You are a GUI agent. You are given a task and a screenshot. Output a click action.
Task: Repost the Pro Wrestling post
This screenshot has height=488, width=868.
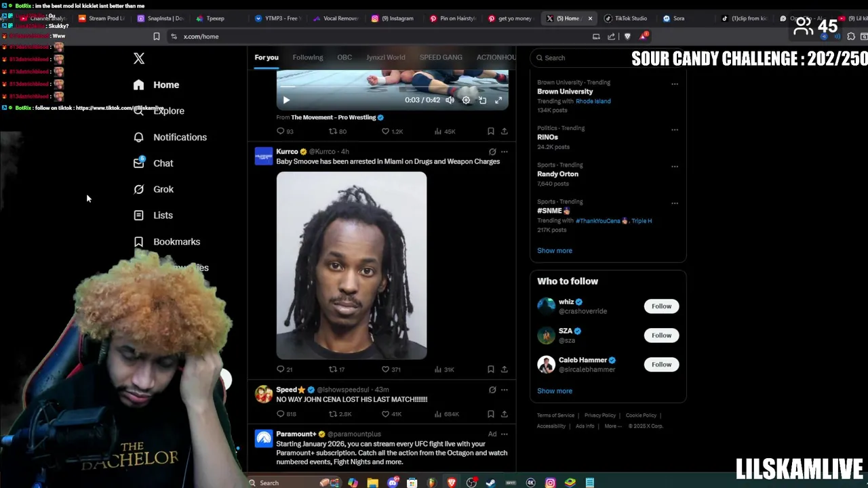click(x=338, y=131)
